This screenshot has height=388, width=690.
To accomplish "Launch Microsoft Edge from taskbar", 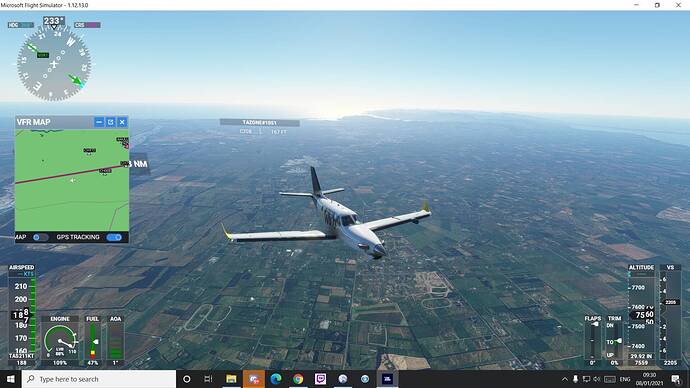I will (276, 379).
